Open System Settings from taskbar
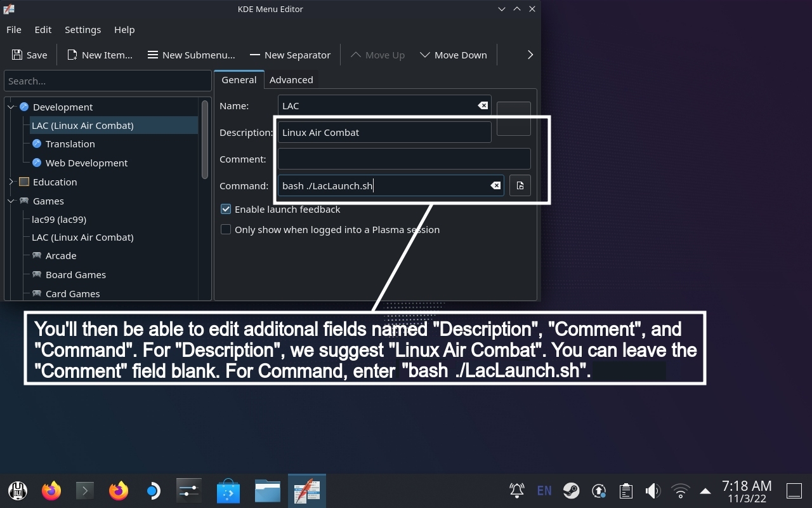Screen dimensions: 812x508 189,491
